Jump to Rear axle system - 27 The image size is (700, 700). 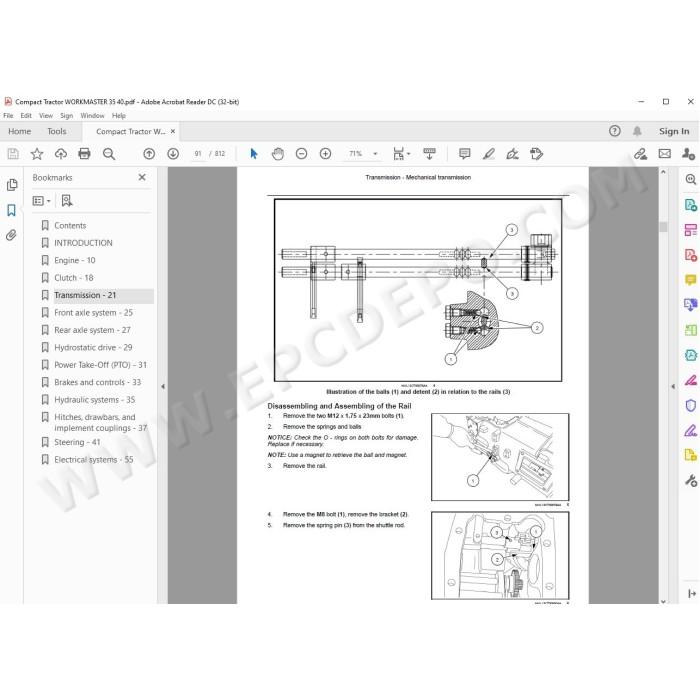pos(92,330)
